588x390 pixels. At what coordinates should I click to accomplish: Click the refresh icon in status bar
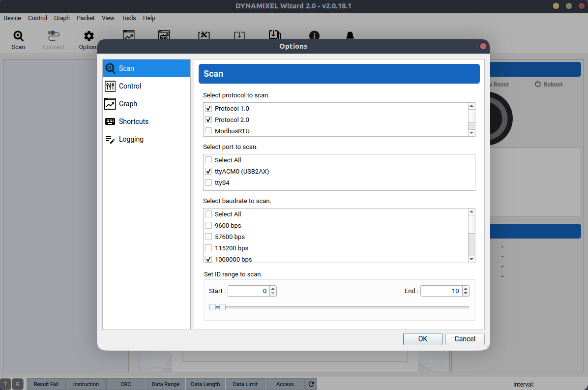tap(311, 384)
